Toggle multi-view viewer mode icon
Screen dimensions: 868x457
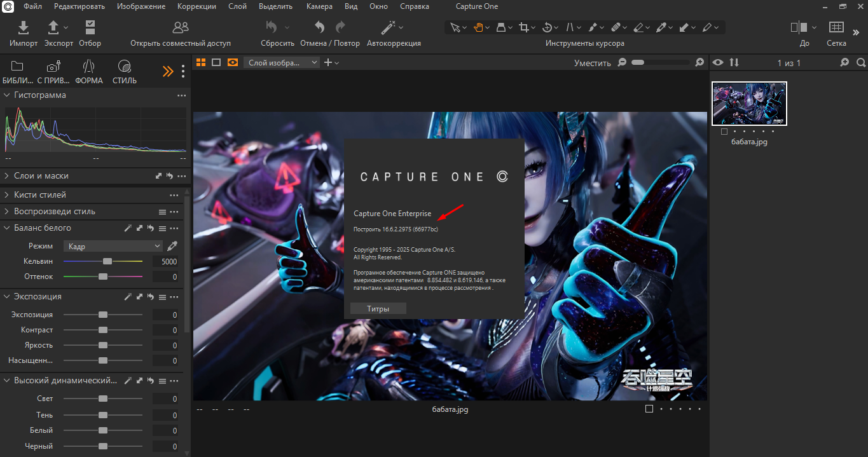[x=201, y=62]
